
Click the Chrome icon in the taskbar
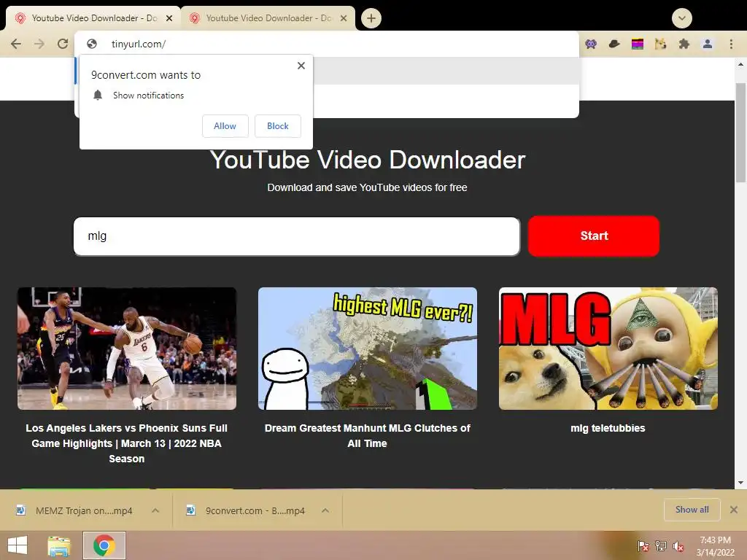point(104,545)
